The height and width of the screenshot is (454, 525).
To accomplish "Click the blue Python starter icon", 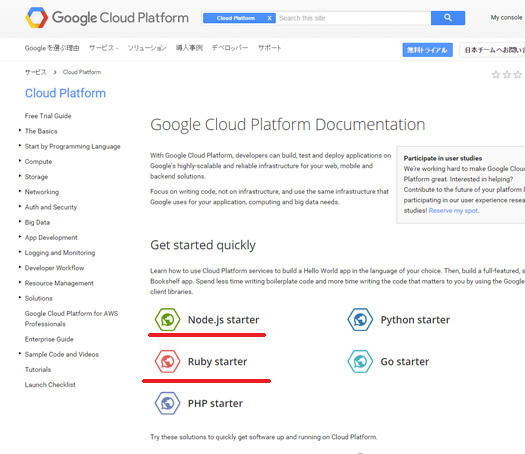I will [360, 319].
